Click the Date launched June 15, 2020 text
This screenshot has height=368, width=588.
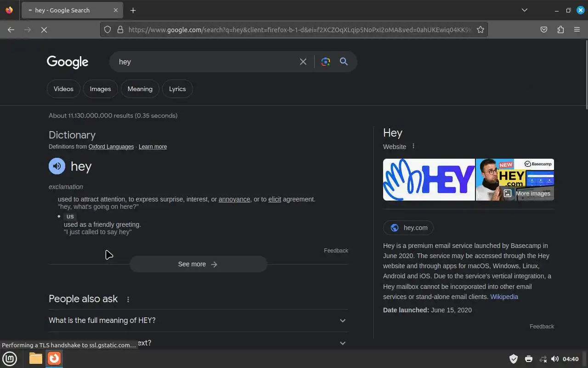[x=427, y=310]
